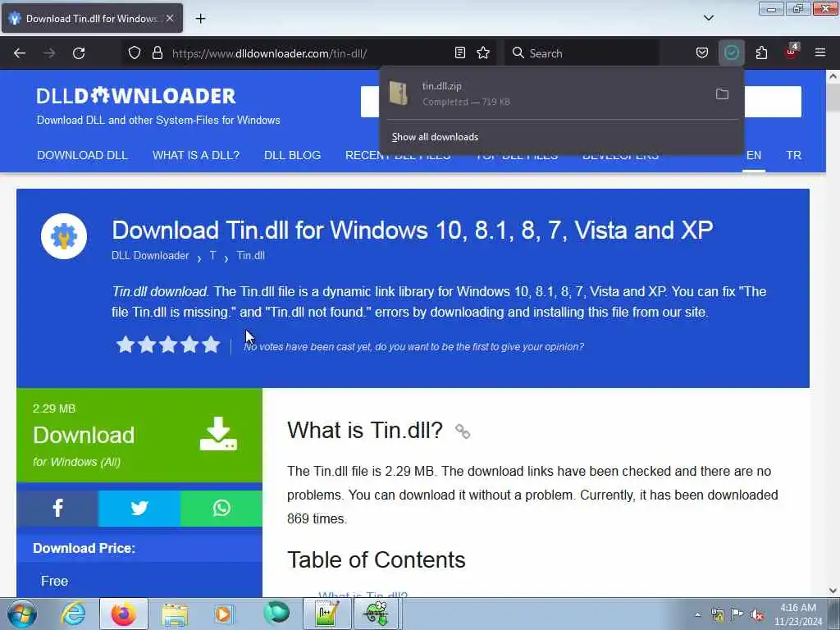This screenshot has height=630, width=840.
Task: Share on WhatsApp button
Action: tap(221, 508)
